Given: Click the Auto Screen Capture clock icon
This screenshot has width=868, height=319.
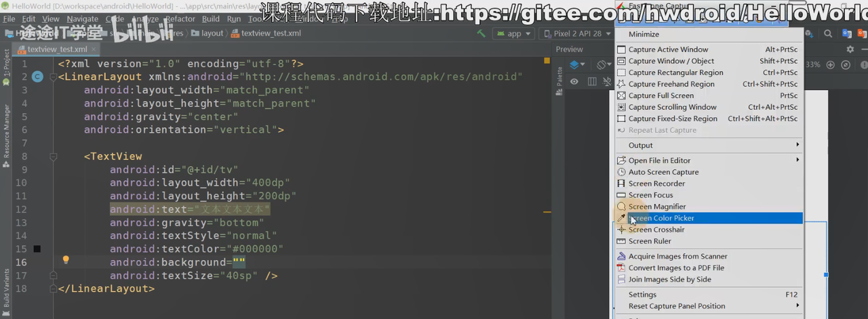Looking at the screenshot, I should click(621, 172).
